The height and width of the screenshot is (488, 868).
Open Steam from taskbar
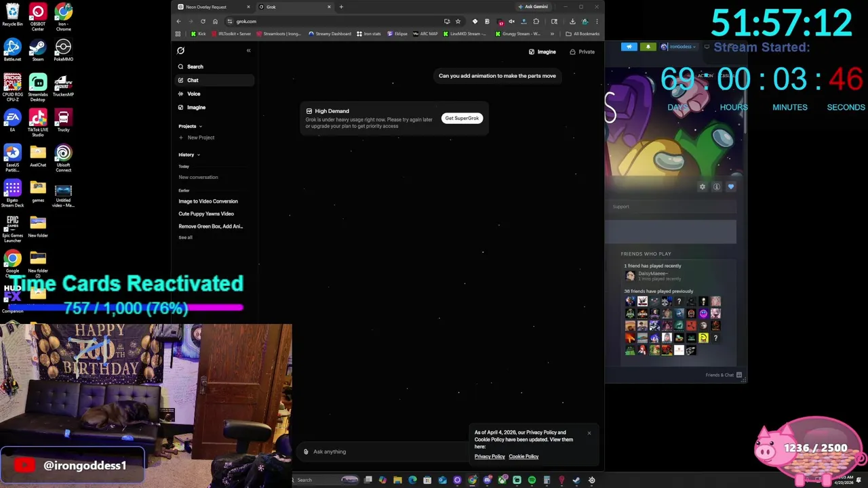point(576,480)
